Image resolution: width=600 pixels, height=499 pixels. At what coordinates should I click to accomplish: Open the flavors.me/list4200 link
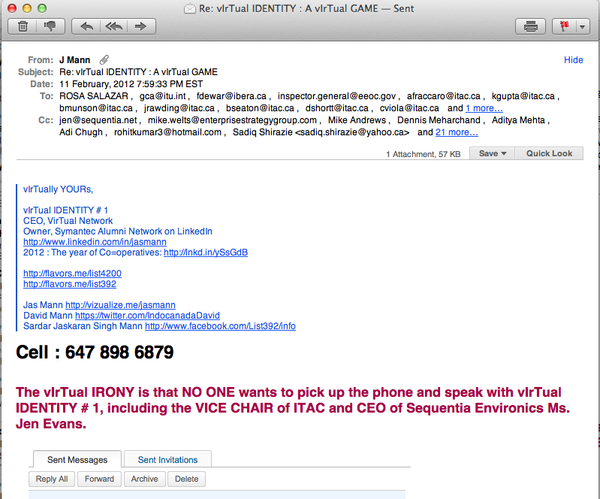[x=72, y=273]
